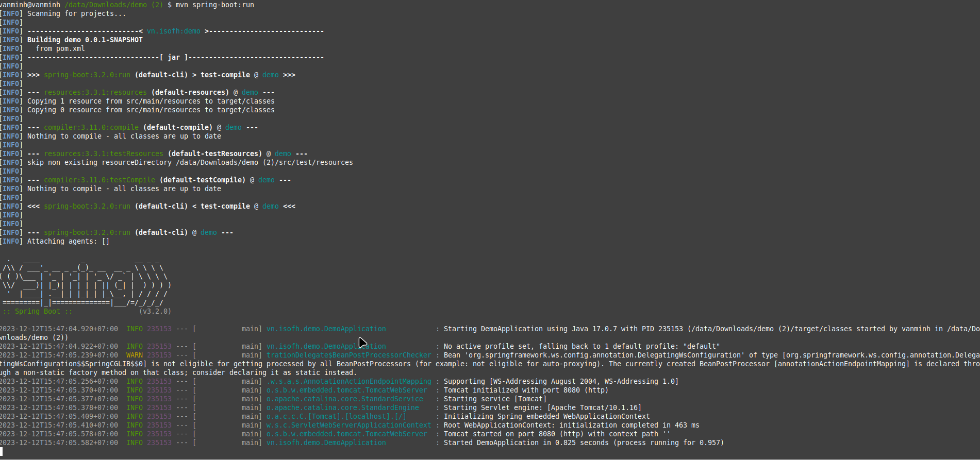Viewport: 980px width, 460px height.
Task: Click 'Attaching agents: []' line
Action: coord(69,241)
